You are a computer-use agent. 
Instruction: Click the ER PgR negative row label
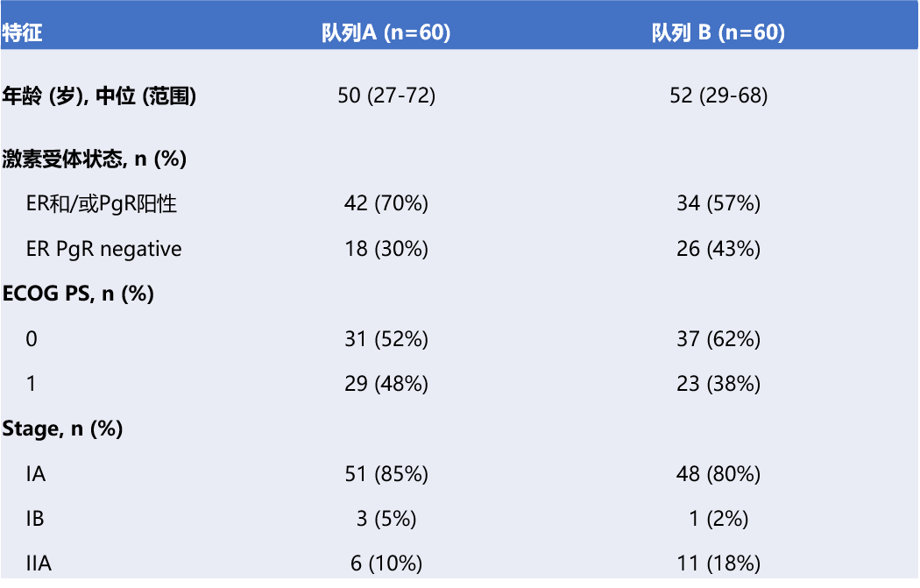point(104,249)
